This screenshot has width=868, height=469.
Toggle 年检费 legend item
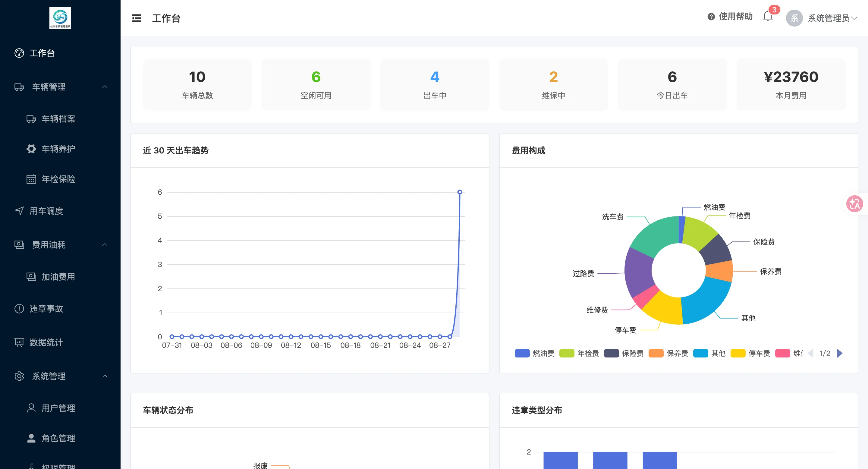(x=579, y=353)
